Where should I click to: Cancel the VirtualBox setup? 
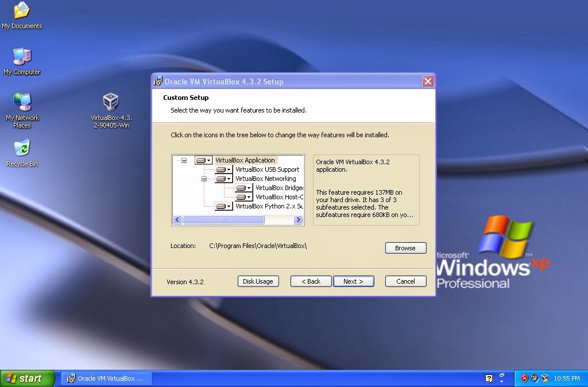405,281
